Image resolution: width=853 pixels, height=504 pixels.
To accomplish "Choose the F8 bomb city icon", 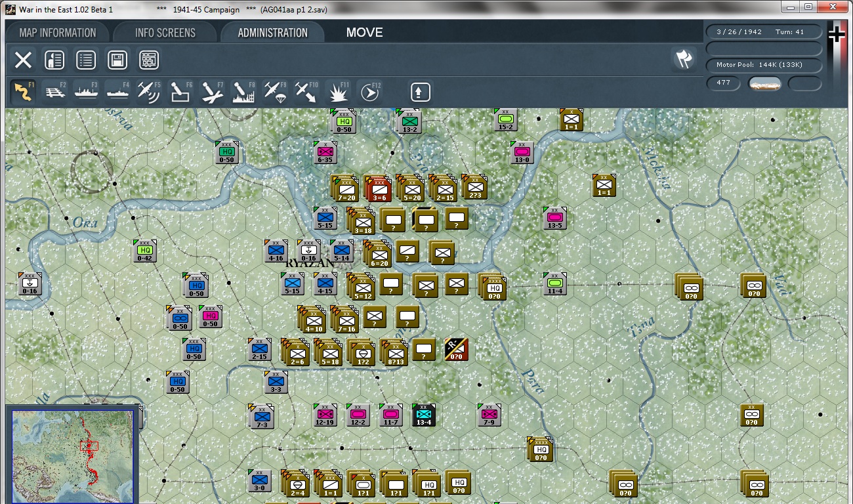I will click(243, 93).
